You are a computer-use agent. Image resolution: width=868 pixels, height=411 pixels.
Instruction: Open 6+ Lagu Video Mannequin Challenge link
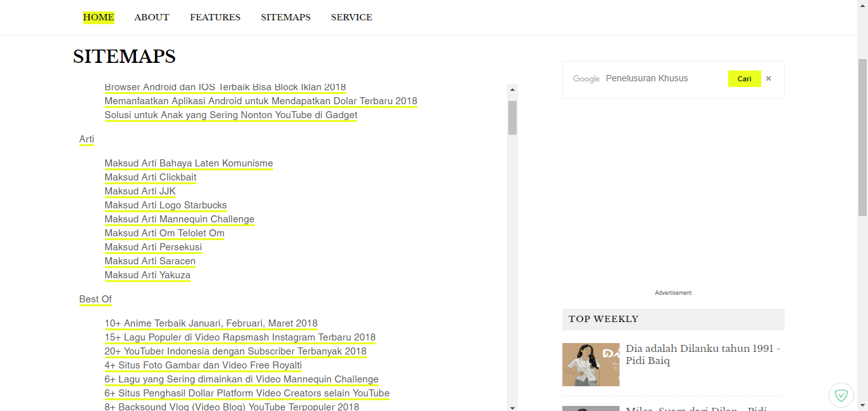pos(241,379)
